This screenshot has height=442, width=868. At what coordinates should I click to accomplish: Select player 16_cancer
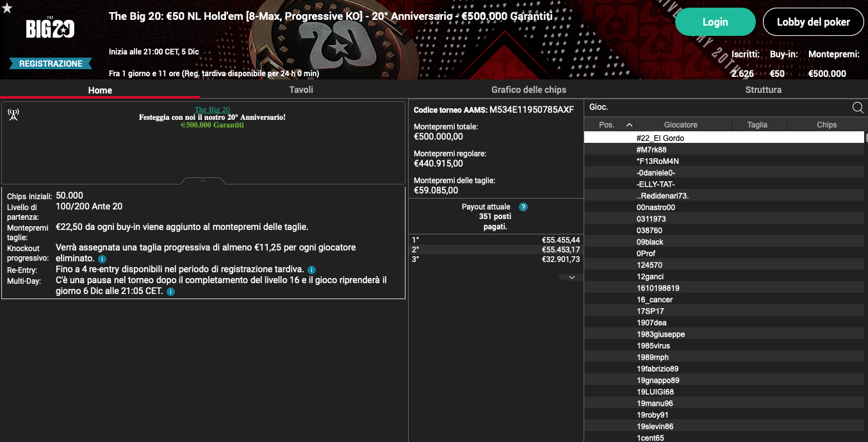pyautogui.click(x=724, y=299)
